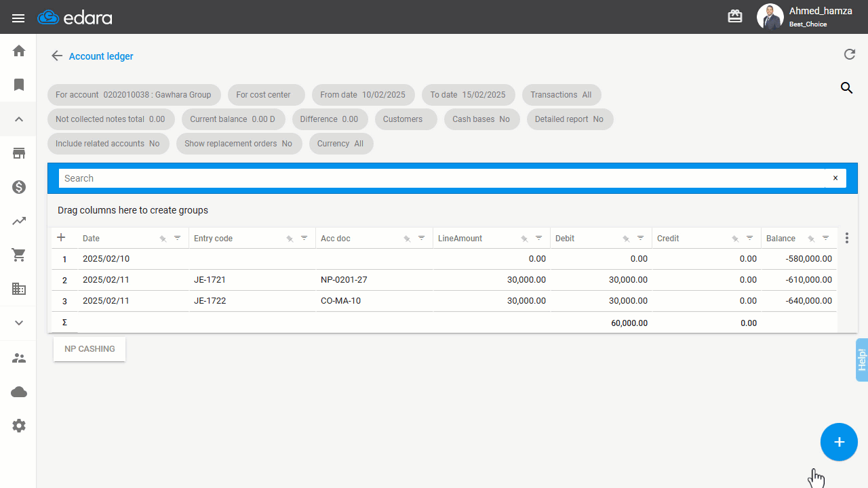Click the blue floating add button

pos(839,442)
